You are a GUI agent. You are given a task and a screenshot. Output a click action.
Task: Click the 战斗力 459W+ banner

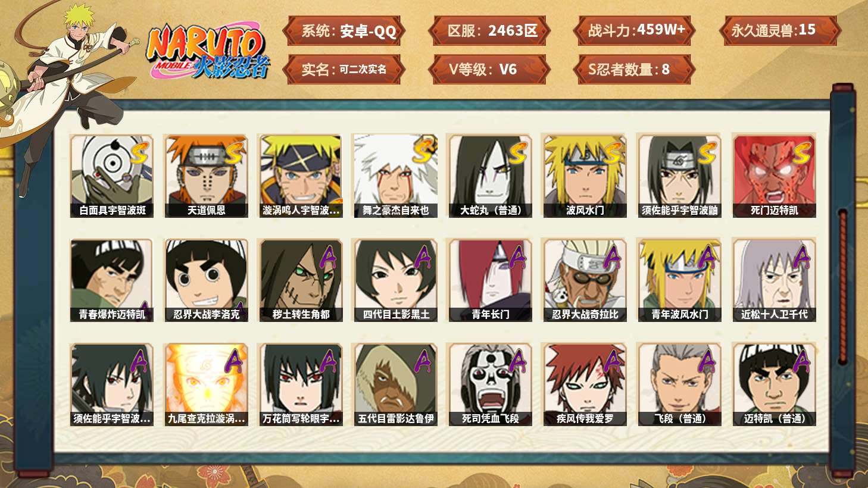[x=635, y=30]
